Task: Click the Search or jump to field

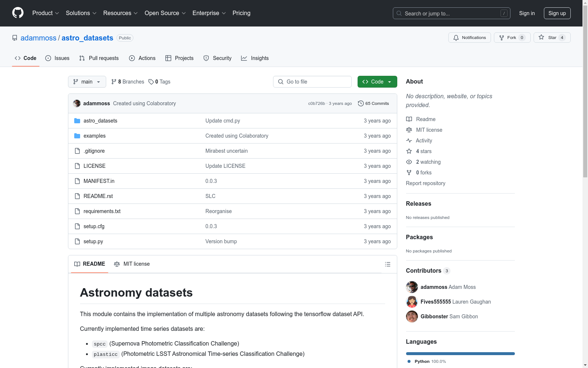Action: pyautogui.click(x=452, y=13)
